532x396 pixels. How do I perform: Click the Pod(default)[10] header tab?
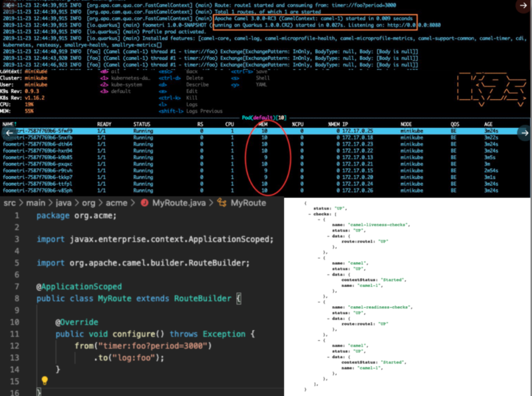point(265,117)
